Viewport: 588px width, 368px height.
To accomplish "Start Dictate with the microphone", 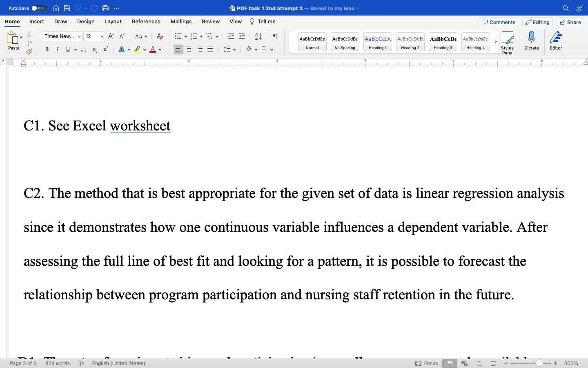I will [532, 41].
